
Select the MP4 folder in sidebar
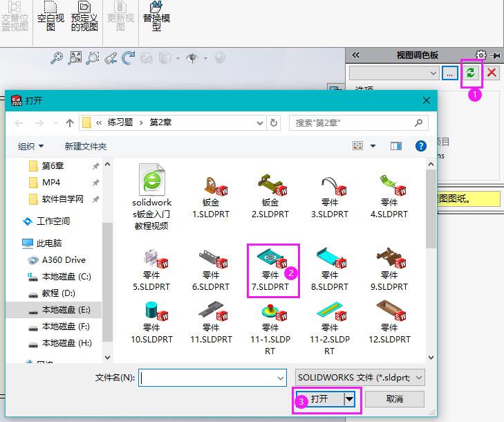pyautogui.click(x=50, y=183)
